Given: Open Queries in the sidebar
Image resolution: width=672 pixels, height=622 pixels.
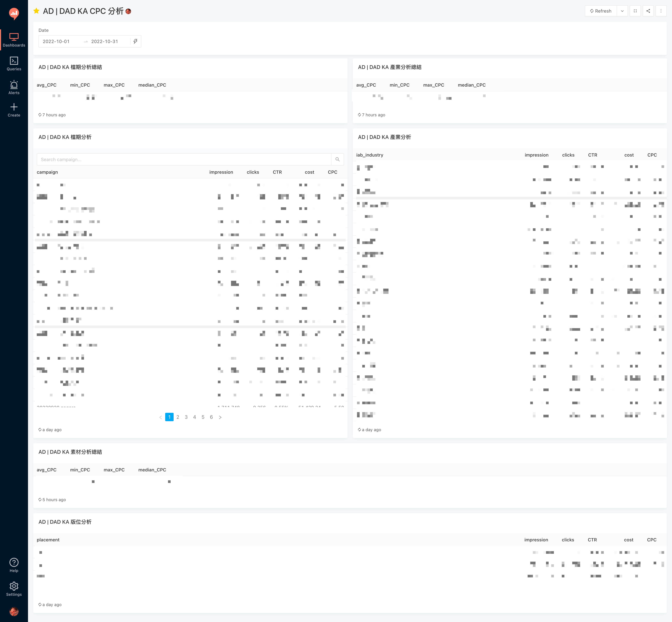Looking at the screenshot, I should (x=14, y=64).
